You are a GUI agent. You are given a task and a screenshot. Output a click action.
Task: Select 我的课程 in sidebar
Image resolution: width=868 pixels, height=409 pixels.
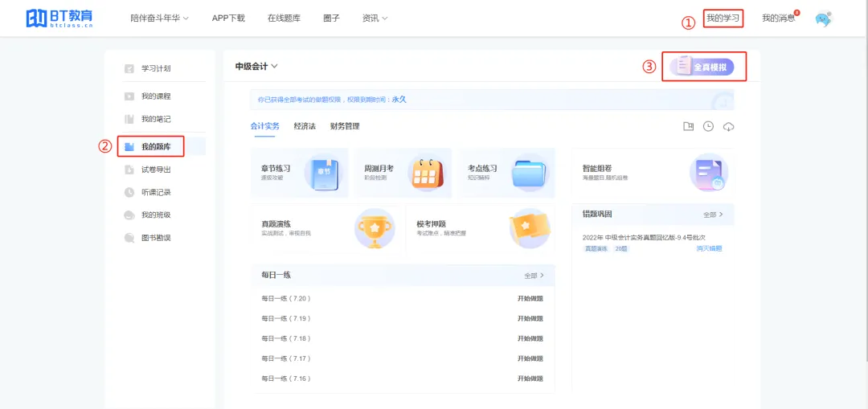pos(156,96)
